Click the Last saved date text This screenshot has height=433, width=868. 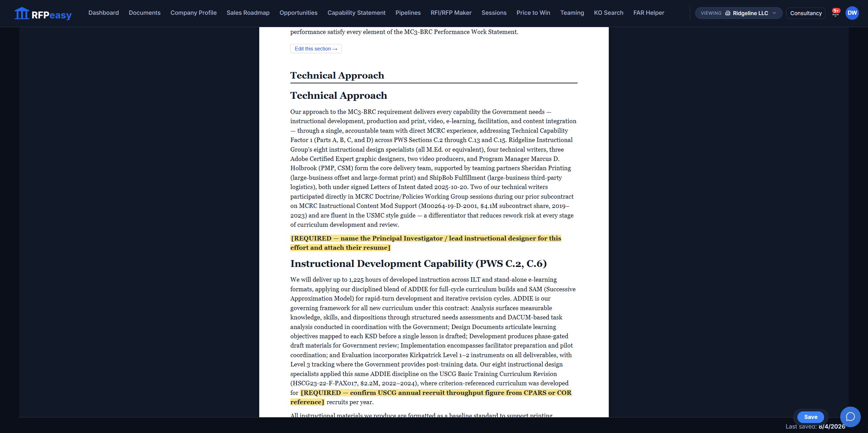coord(816,426)
